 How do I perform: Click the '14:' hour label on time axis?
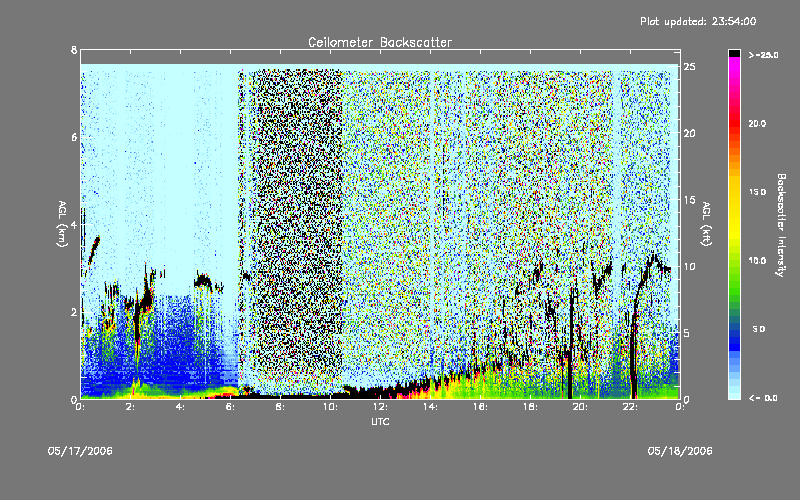click(430, 407)
